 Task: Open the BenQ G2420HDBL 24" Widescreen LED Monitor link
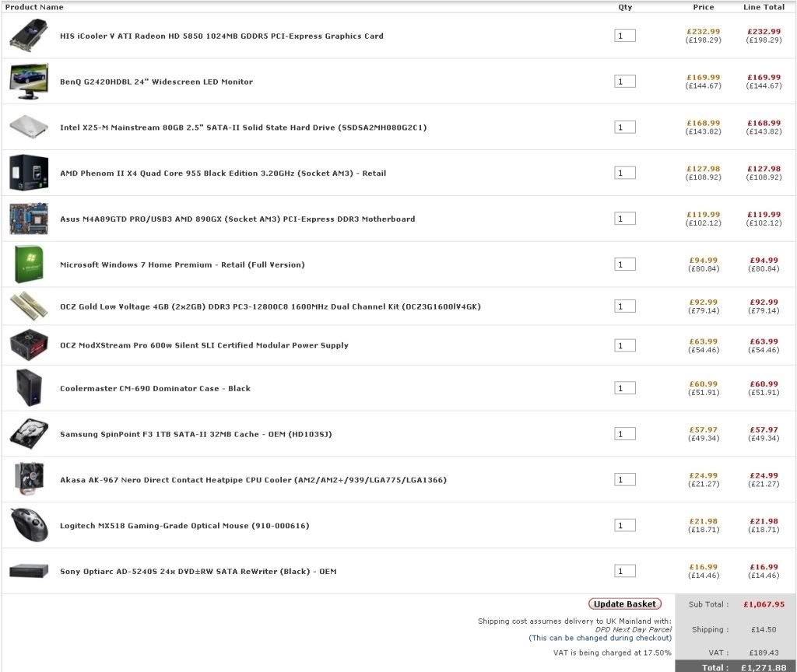(x=156, y=82)
